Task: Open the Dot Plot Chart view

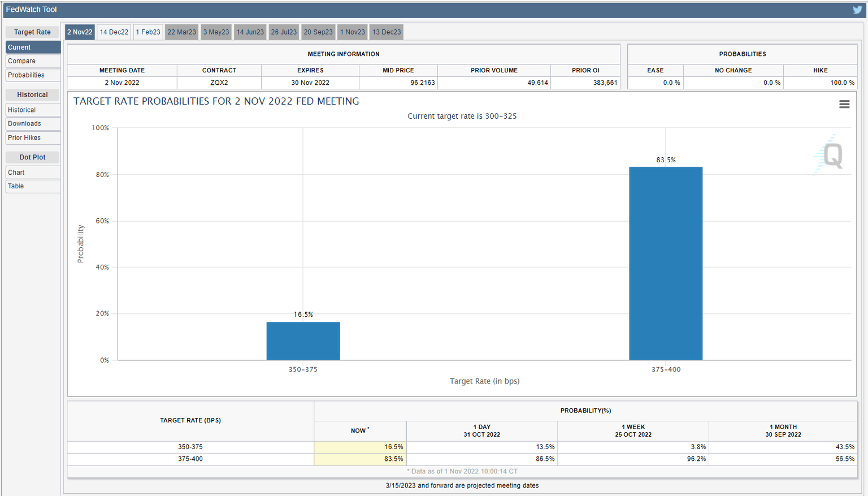Action: [x=33, y=172]
